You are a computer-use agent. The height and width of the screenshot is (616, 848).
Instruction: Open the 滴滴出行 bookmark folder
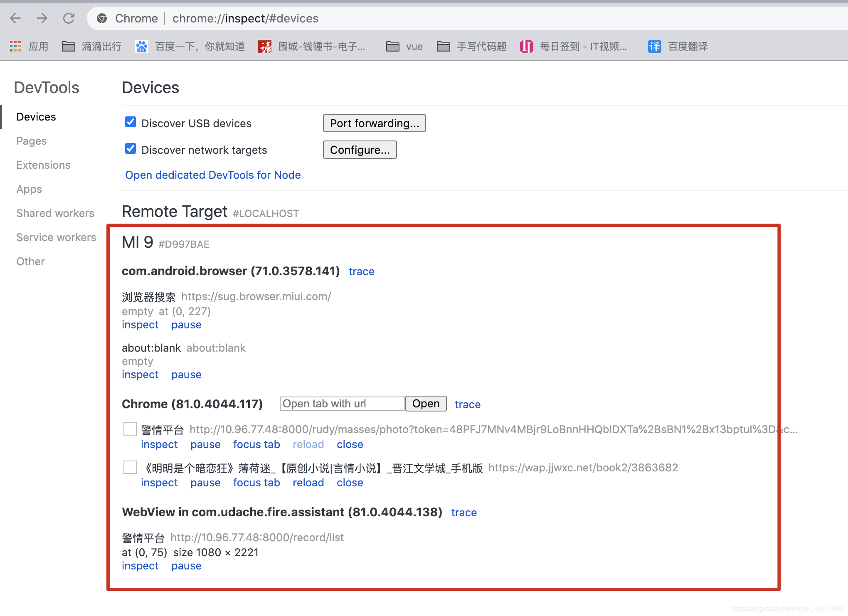click(91, 46)
